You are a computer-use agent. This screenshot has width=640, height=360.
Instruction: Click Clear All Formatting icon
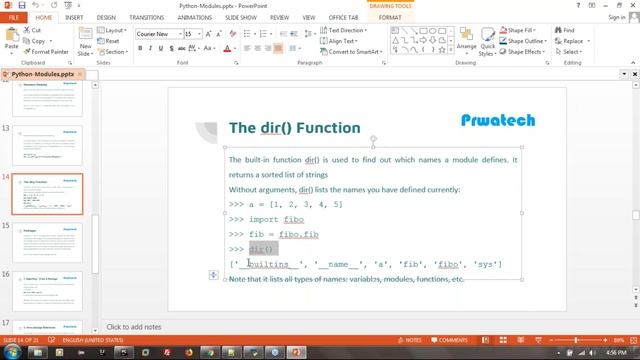tap(233, 34)
